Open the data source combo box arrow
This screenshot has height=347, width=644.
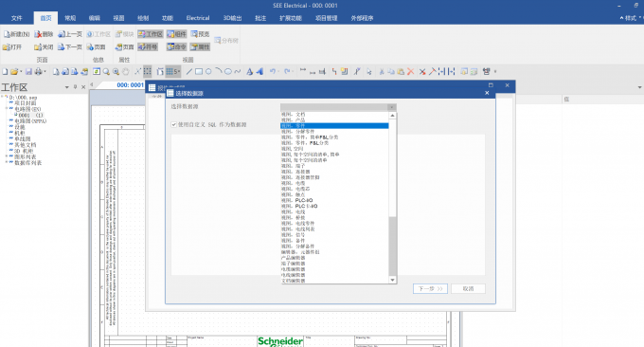[392, 107]
